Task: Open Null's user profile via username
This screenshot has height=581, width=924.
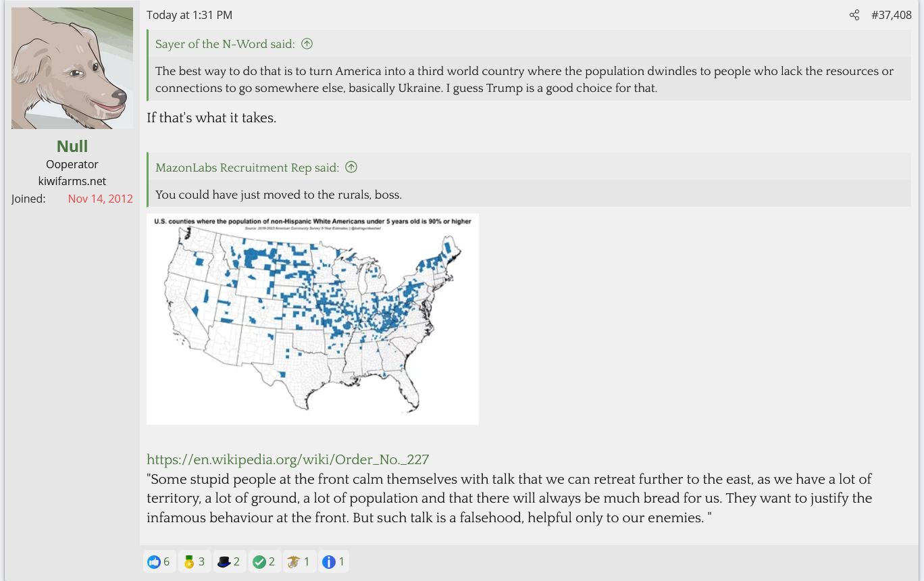Action: tap(72, 146)
